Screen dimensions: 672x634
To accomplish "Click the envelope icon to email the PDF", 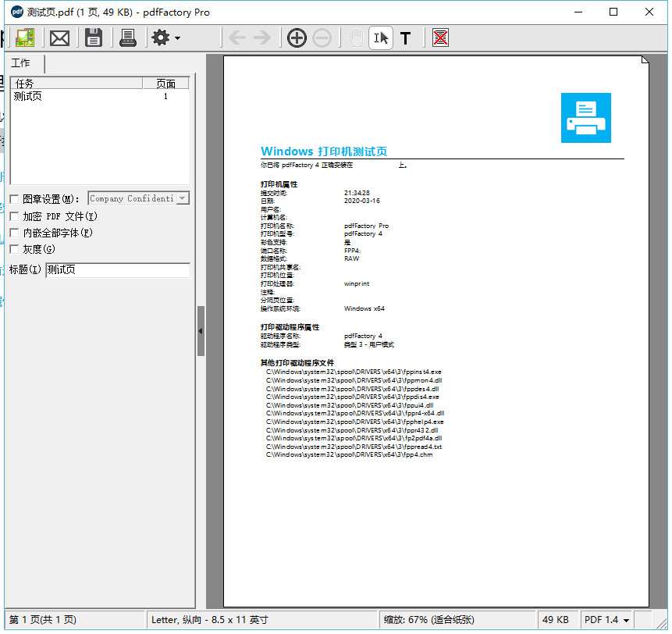I will (x=59, y=37).
